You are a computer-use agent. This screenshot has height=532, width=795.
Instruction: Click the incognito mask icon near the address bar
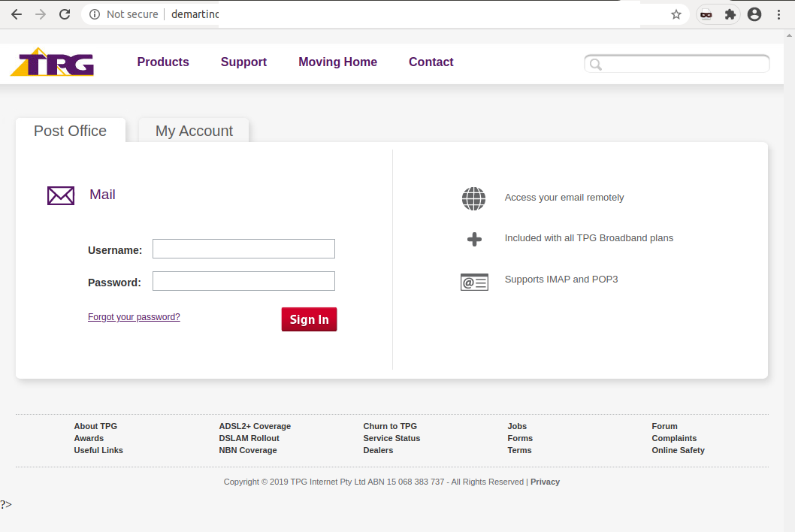pyautogui.click(x=706, y=14)
